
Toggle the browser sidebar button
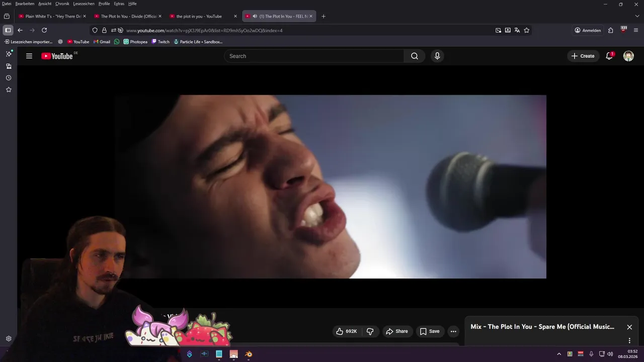click(8, 30)
